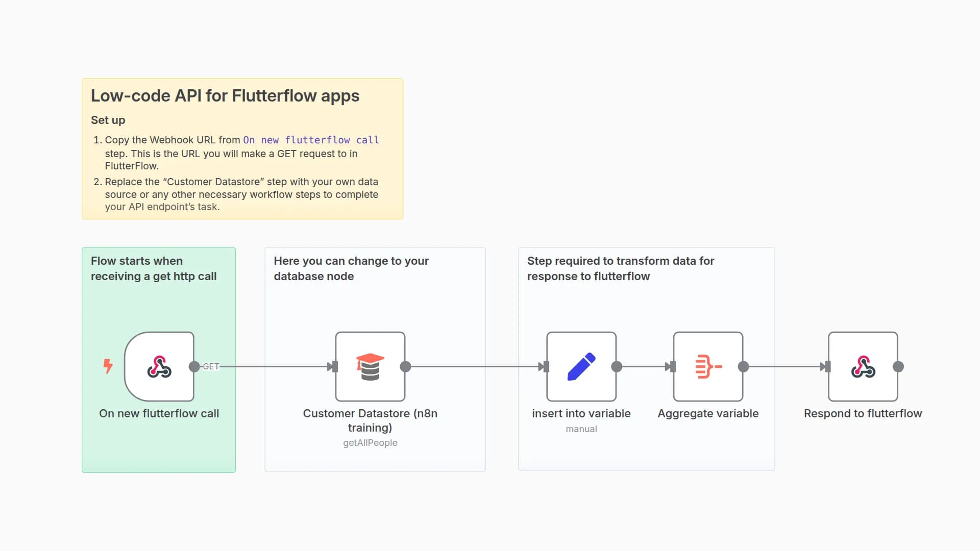980x551 pixels.
Task: Click the output dot of Aggregate variable node
Action: pos(744,366)
